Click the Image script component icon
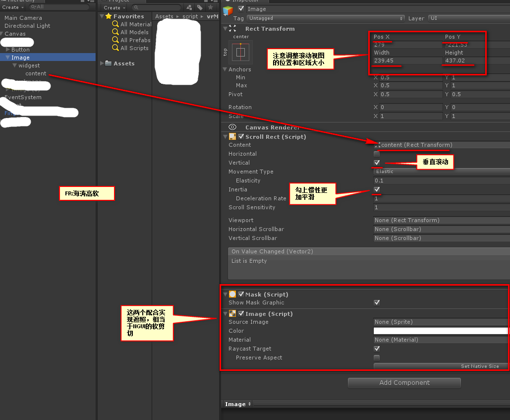 point(232,313)
